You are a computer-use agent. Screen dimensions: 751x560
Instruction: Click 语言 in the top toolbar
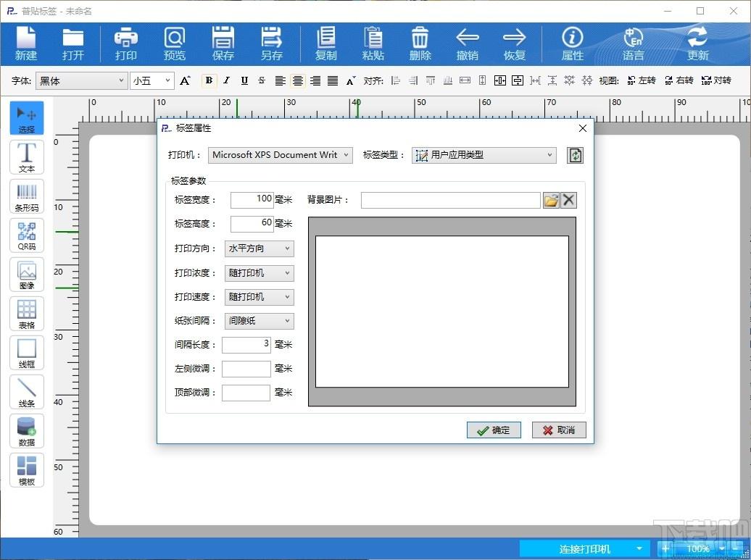633,43
